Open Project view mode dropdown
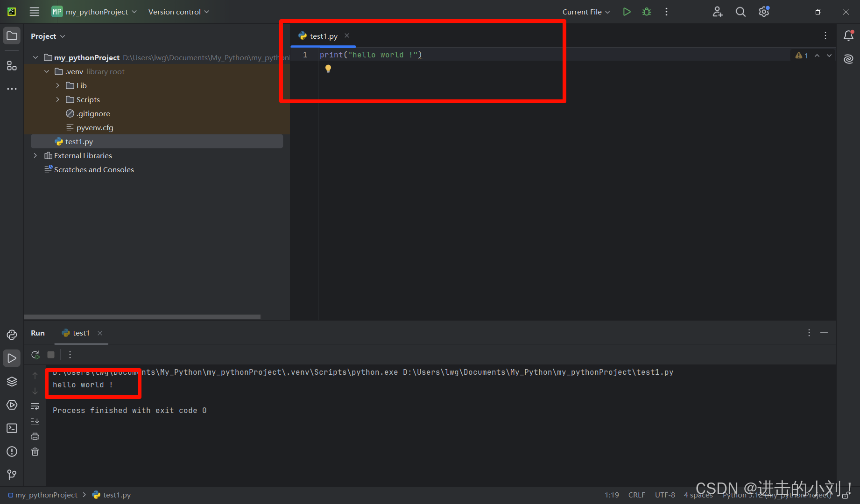This screenshot has height=504, width=860. point(48,36)
